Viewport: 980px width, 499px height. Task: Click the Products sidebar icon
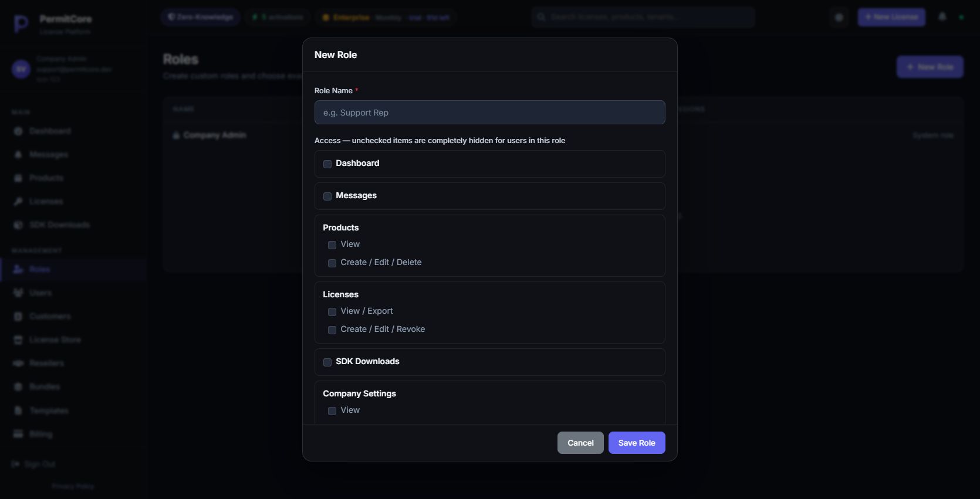18,178
